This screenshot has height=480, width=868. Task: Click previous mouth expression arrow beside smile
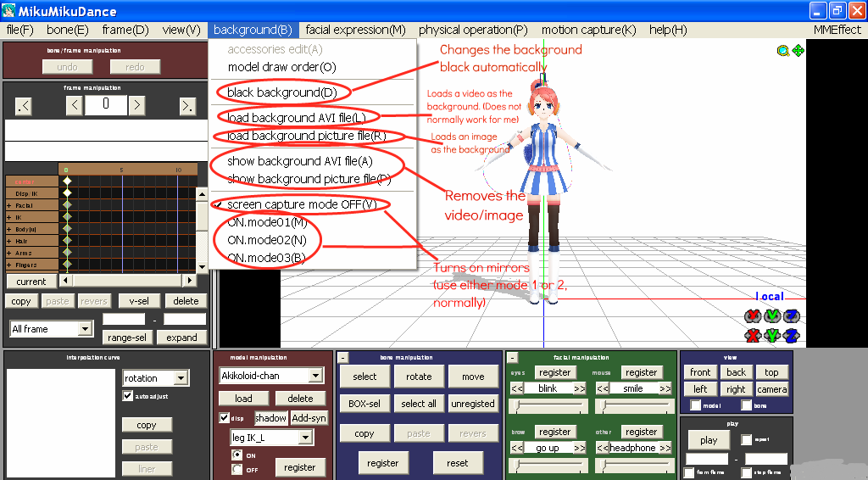(603, 388)
